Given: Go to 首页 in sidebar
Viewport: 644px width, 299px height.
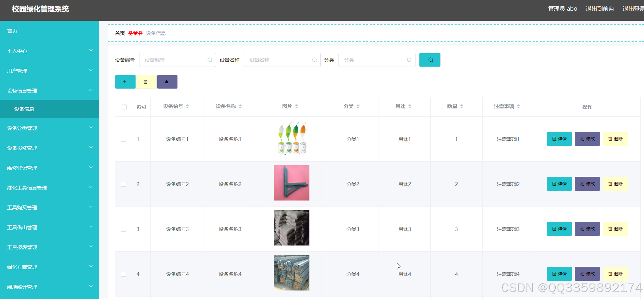Looking at the screenshot, I should click(x=50, y=31).
